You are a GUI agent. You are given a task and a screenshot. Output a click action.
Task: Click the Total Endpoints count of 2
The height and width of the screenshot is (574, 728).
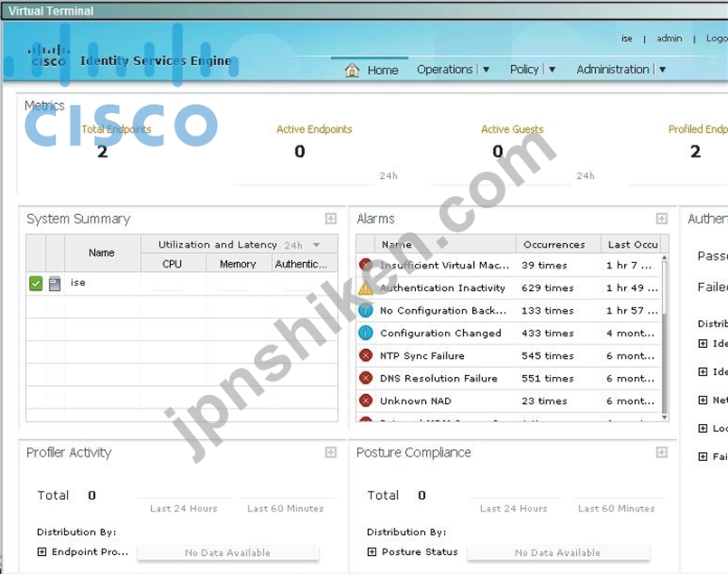pyautogui.click(x=102, y=151)
